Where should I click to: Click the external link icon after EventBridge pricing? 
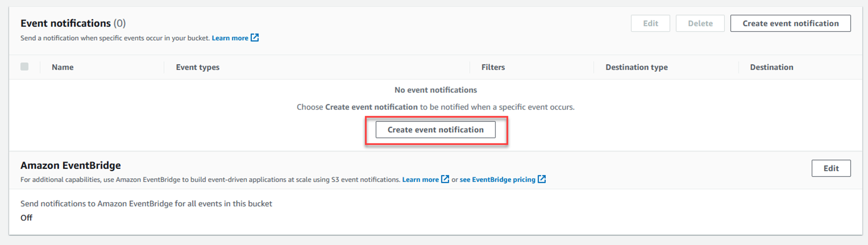click(x=542, y=179)
